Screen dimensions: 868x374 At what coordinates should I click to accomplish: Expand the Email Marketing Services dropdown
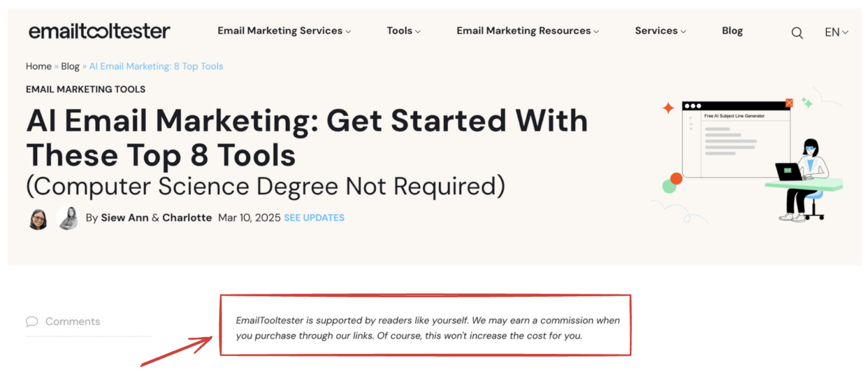[x=284, y=31]
